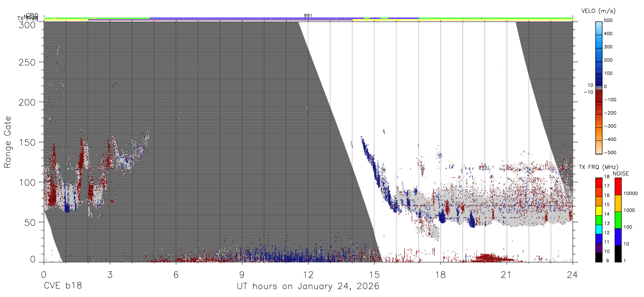Image resolution: width=644 pixels, height=297 pixels.
Task: Click velocity colorbar tick label -100
Action: pyautogui.click(x=610, y=100)
